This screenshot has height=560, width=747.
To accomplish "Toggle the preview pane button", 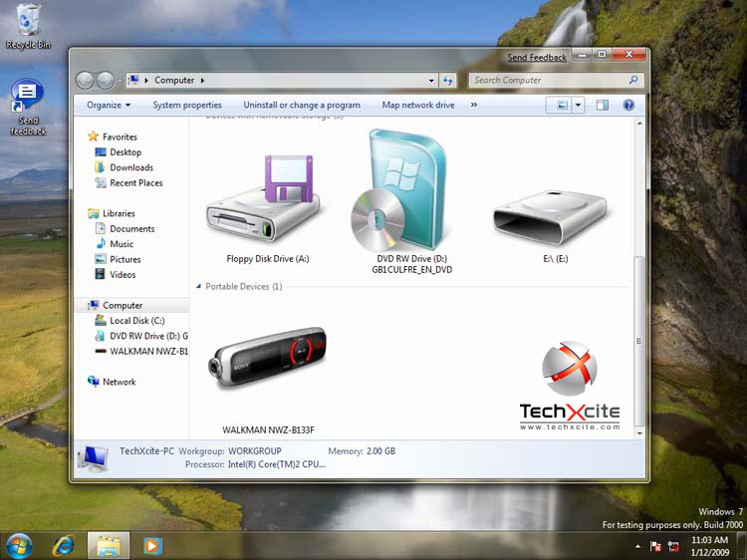I will tap(603, 105).
